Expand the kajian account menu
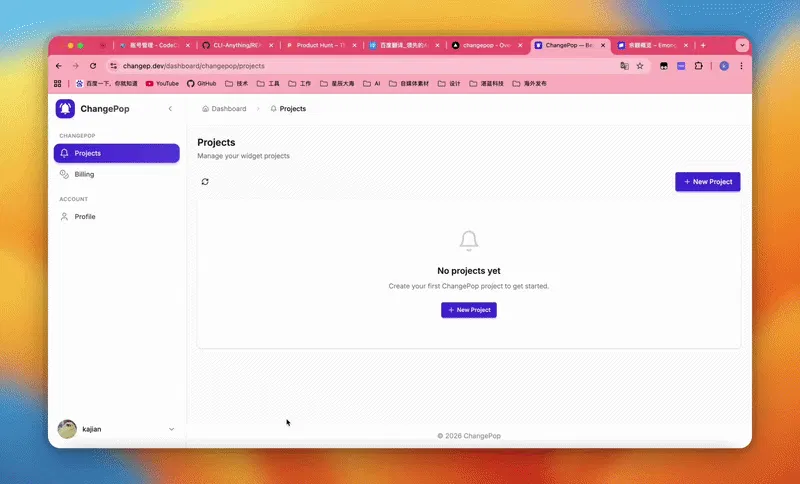 tap(171, 429)
